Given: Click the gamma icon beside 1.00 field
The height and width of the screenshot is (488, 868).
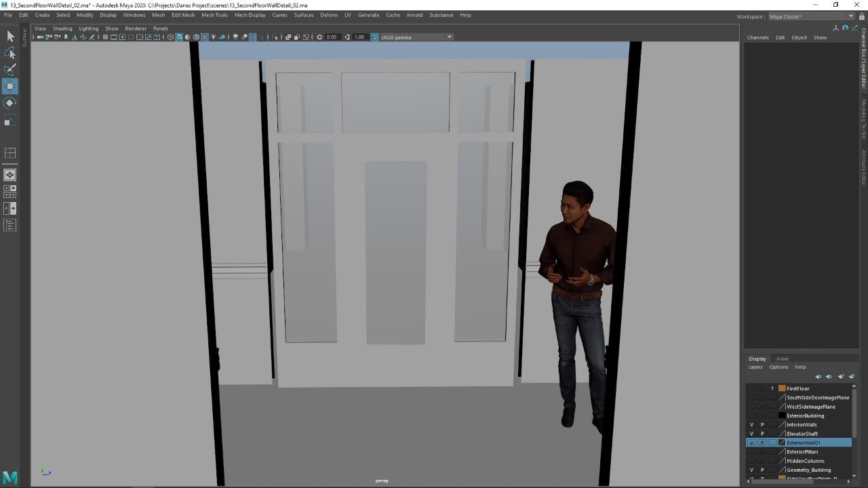Looking at the screenshot, I should pyautogui.click(x=347, y=37).
